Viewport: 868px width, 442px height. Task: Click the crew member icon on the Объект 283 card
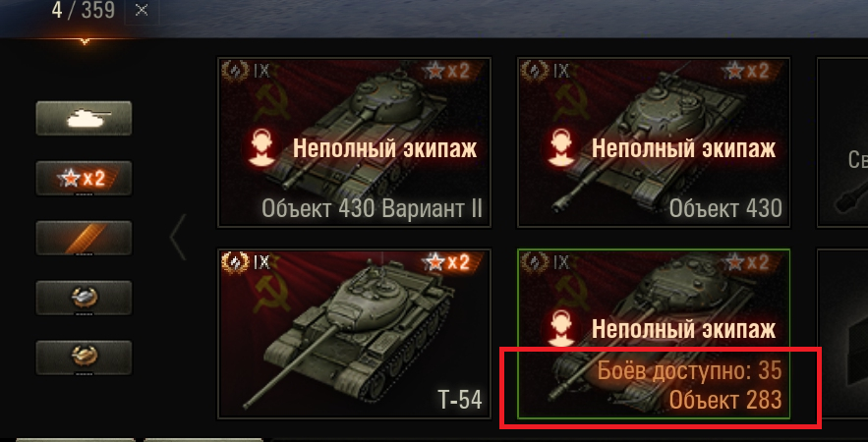click(x=559, y=330)
